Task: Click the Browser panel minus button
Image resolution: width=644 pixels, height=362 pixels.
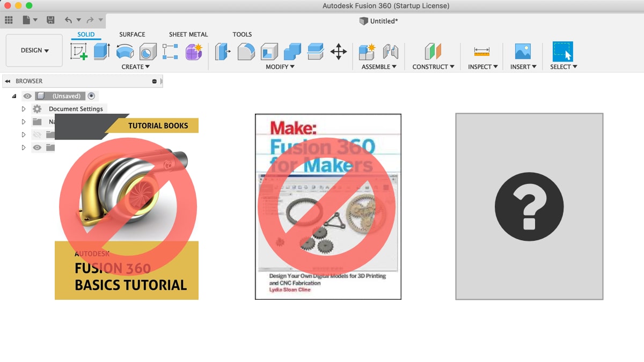Action: [155, 82]
